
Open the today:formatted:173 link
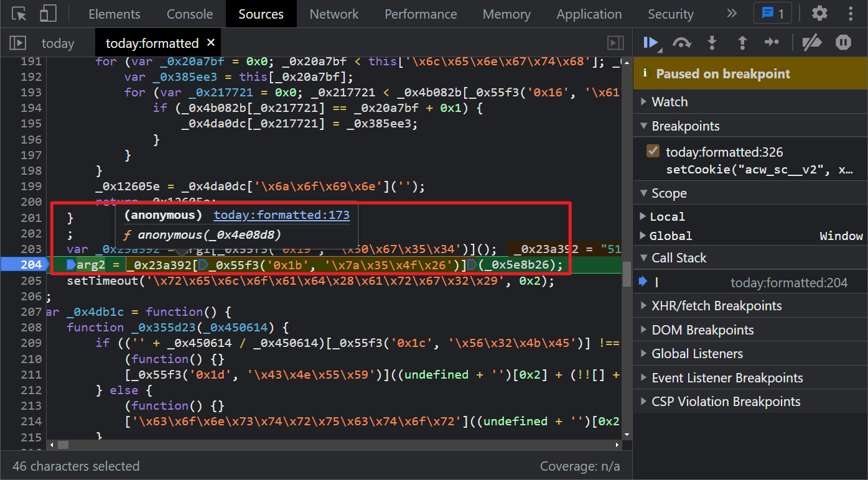pos(281,215)
